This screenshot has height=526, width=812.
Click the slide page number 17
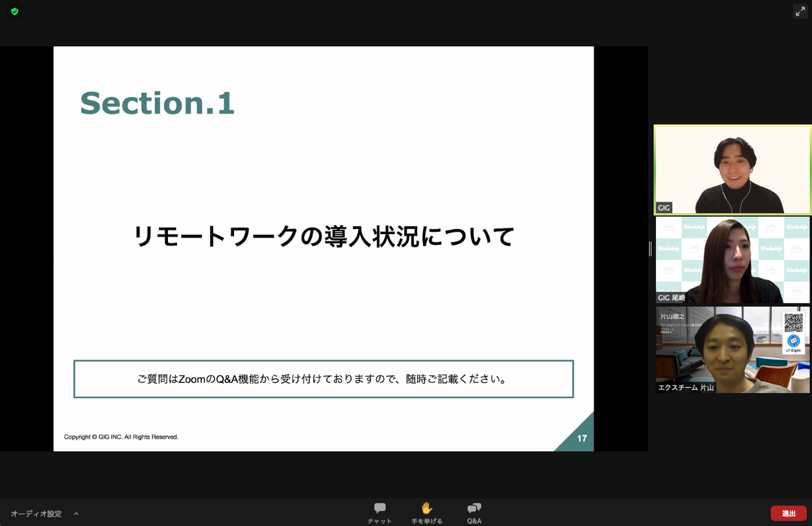(582, 438)
